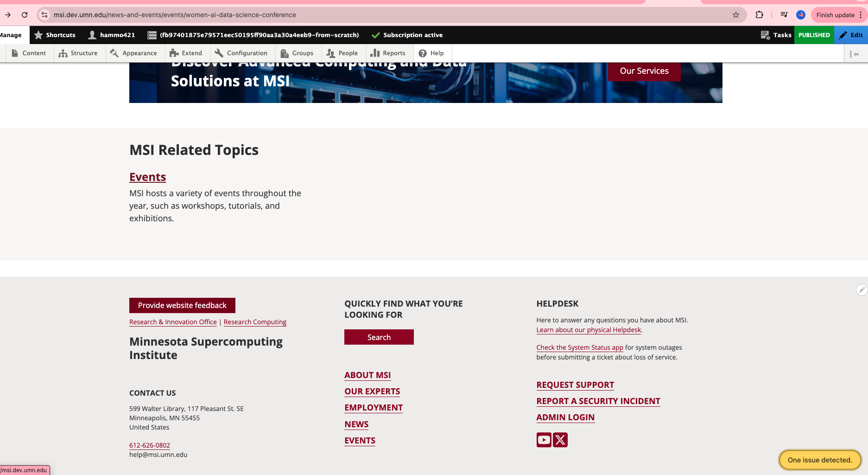Open the Structure admin menu
This screenshot has height=475, width=868.
pos(78,53)
